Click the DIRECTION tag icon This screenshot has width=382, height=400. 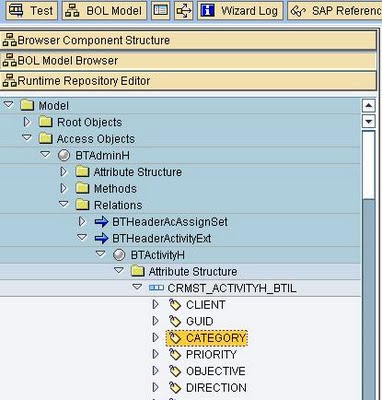pyautogui.click(x=175, y=388)
